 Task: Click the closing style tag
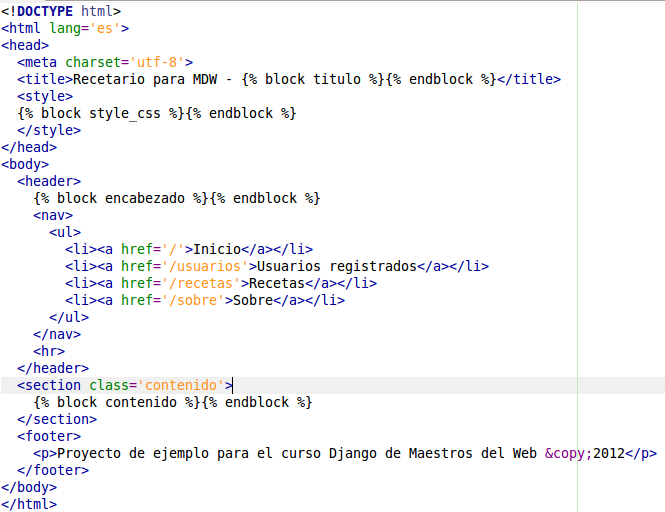(49, 130)
